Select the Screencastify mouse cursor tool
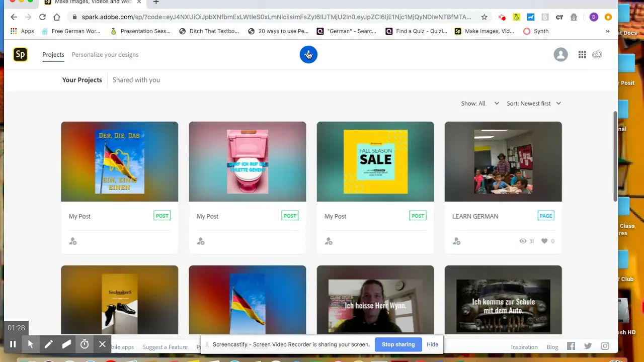 (30, 344)
